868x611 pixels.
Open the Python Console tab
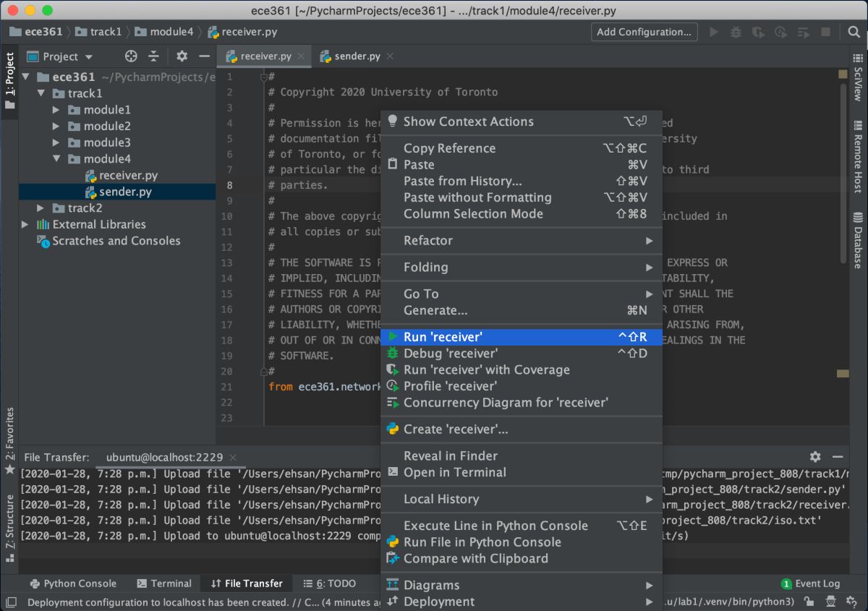[72, 584]
